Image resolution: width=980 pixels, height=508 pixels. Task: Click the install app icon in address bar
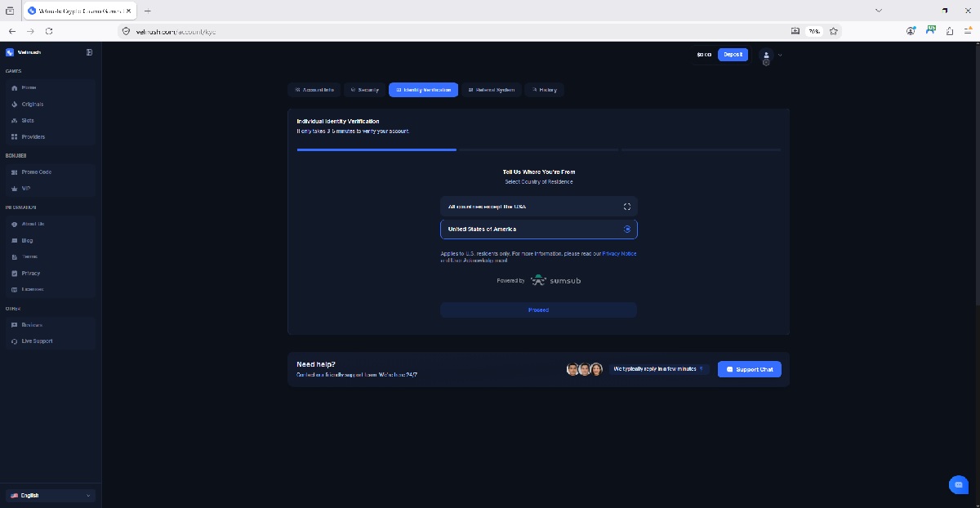[795, 31]
